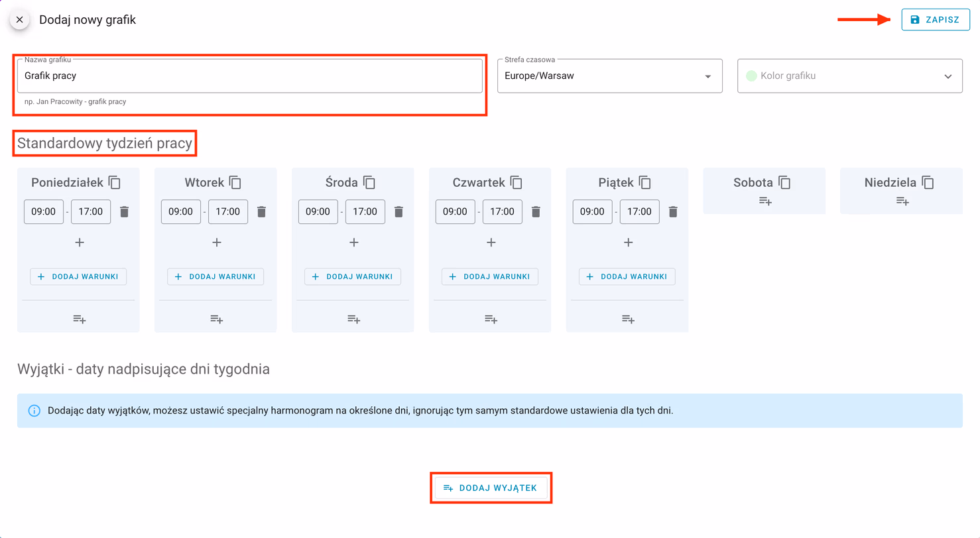Image resolution: width=980 pixels, height=538 pixels.
Task: Add hours to Niedziela with list-add icon
Action: pos(902,201)
